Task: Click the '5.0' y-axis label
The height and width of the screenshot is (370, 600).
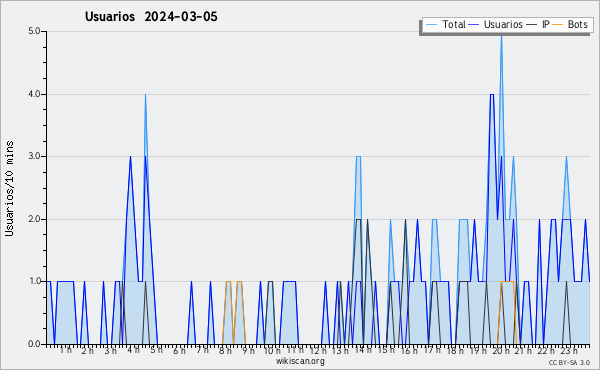Action: tap(34, 31)
